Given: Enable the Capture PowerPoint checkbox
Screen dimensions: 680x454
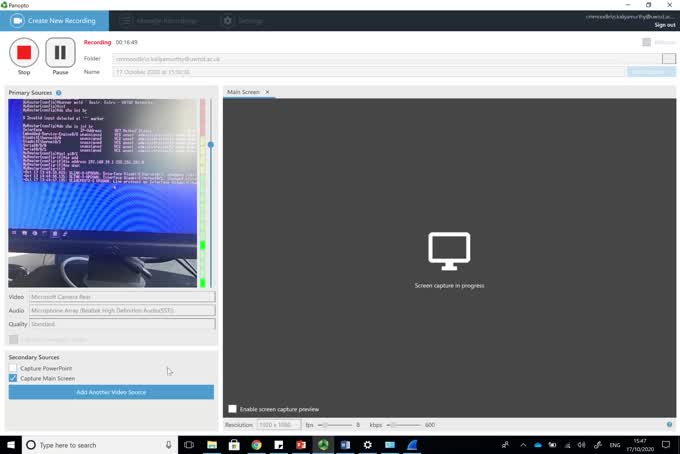Looking at the screenshot, I should point(13,368).
